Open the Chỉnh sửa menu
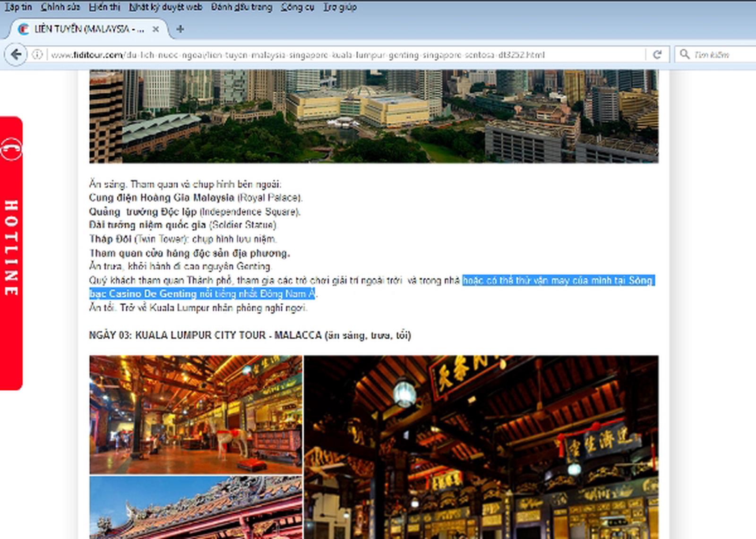 [60, 7]
